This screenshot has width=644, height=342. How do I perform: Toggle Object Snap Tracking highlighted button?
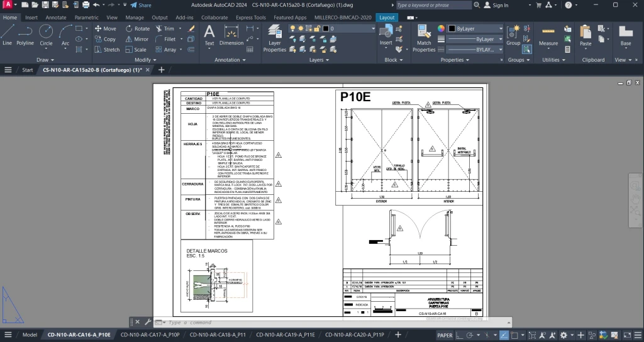click(504, 335)
